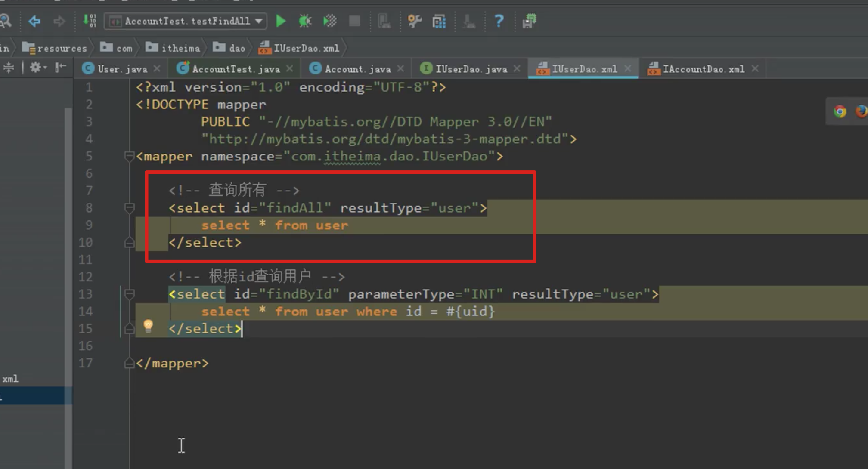Click the dao folder breadcrumb
Viewport: 868px width, 469px height.
click(x=230, y=48)
